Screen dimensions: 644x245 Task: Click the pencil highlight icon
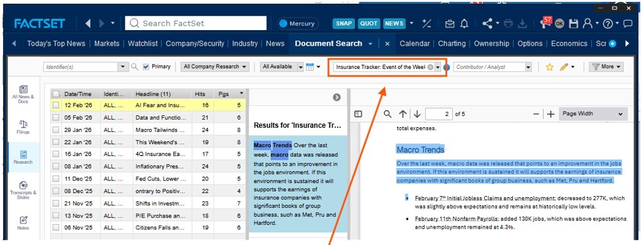[x=564, y=67]
